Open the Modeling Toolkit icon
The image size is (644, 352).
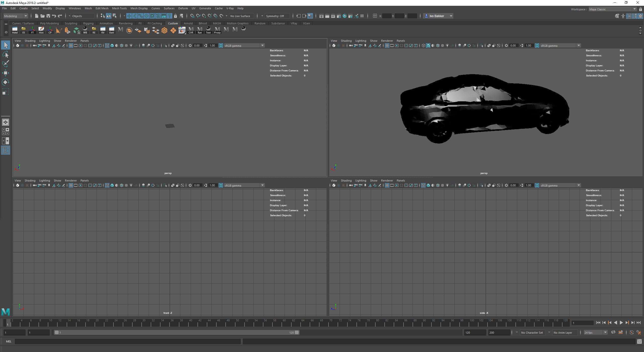point(617,16)
